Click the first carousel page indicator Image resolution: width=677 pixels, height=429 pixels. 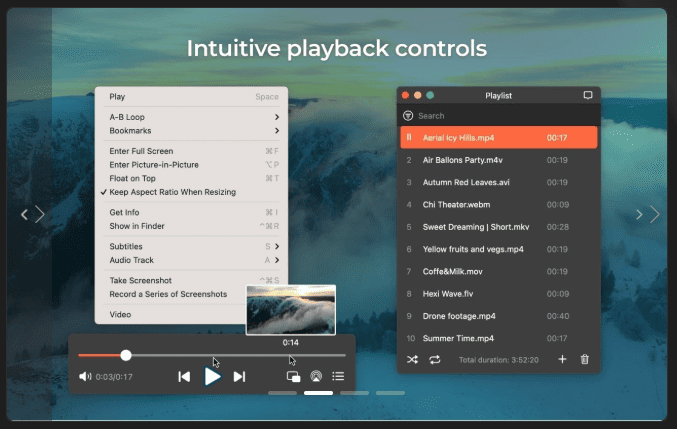coord(282,393)
